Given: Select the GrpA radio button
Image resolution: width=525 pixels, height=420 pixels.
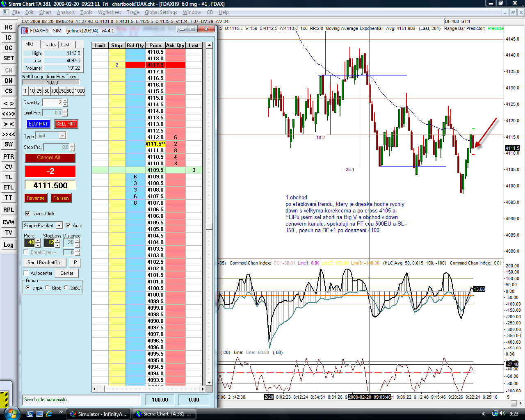Looking at the screenshot, I should (28, 288).
